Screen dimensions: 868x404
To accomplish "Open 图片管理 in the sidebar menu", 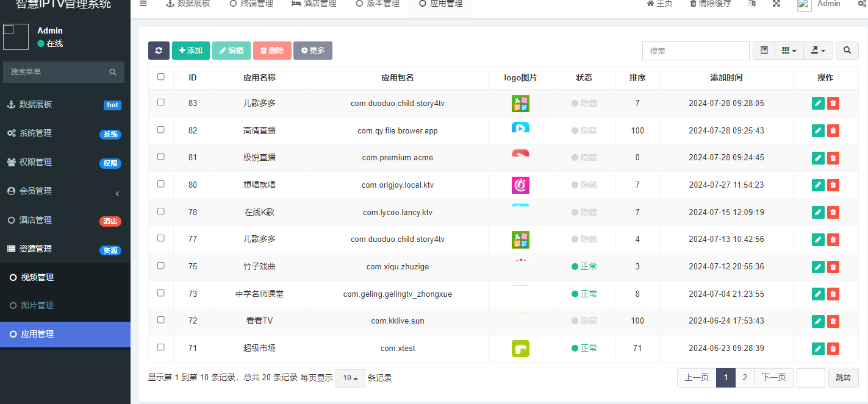I will click(37, 305).
